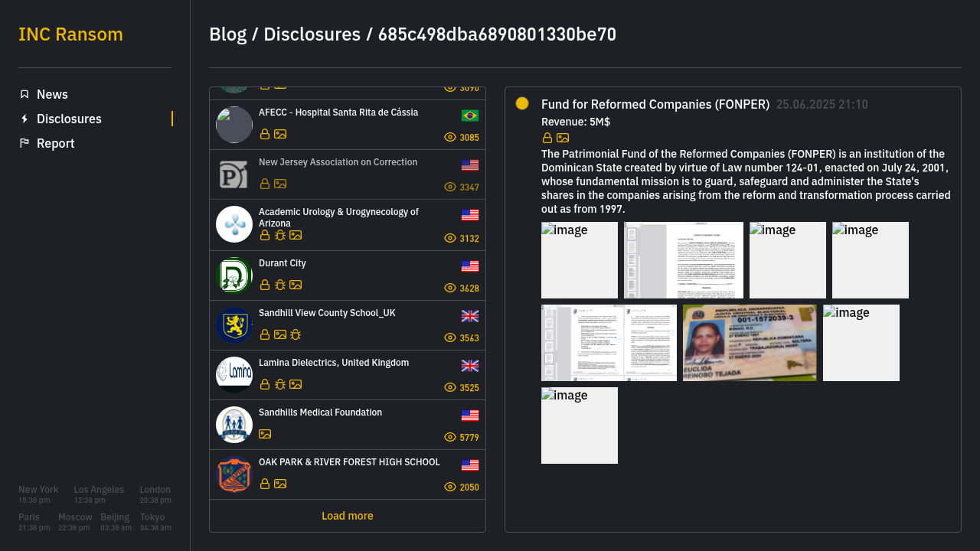This screenshot has width=980, height=551.
Task: Click the flag icon beside Report
Action: point(24,143)
